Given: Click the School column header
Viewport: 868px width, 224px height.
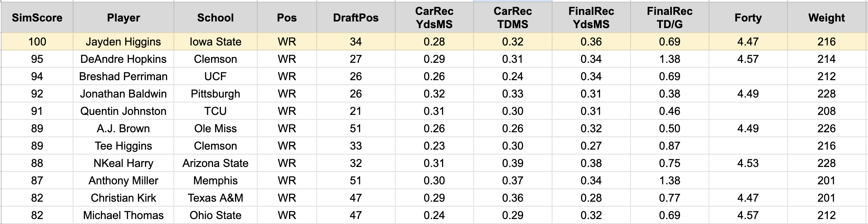Looking at the screenshot, I should point(216,18).
